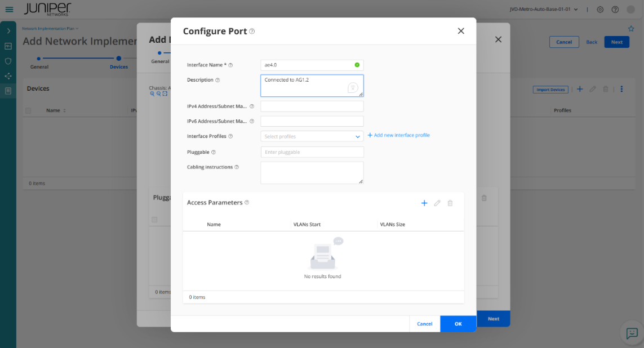Go to General step in the wizard
Viewport: 644px width, 348px height.
tap(39, 63)
